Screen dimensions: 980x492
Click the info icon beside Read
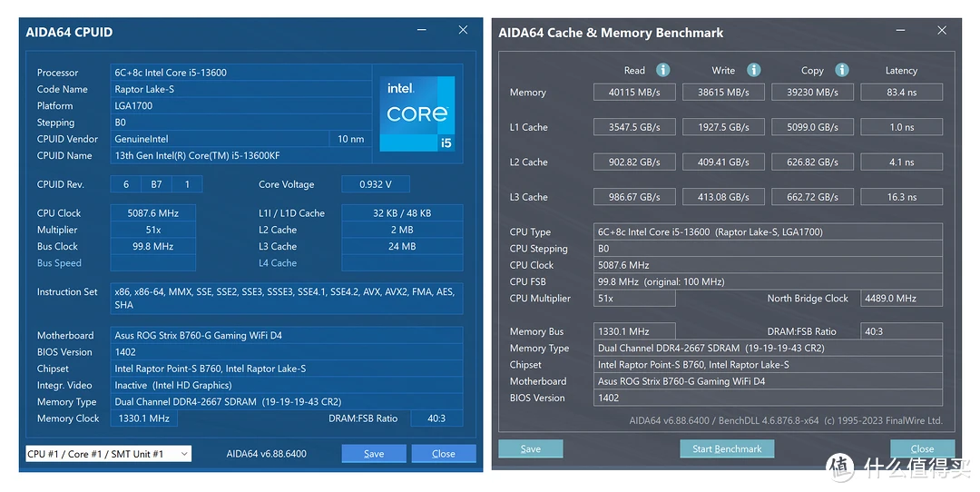(663, 70)
